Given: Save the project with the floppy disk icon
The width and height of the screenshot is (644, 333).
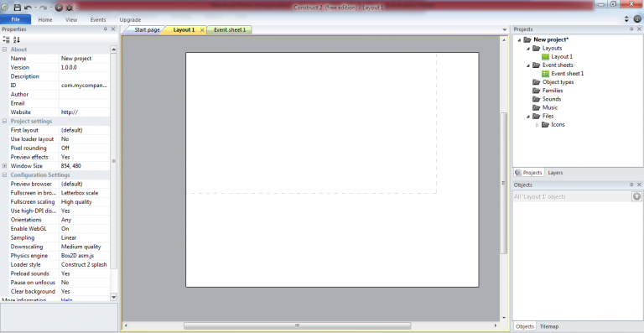Looking at the screenshot, I should click(x=18, y=8).
